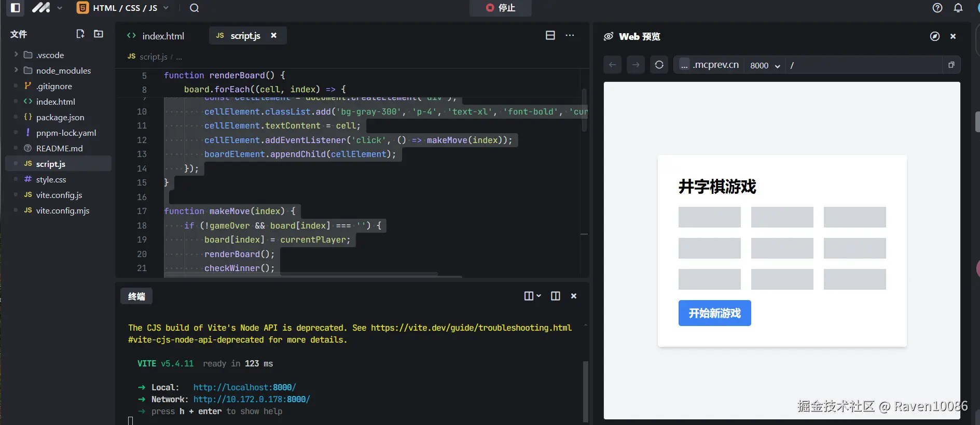Expand the .vscode folder
The width and height of the screenshot is (980, 425).
(x=58, y=55)
